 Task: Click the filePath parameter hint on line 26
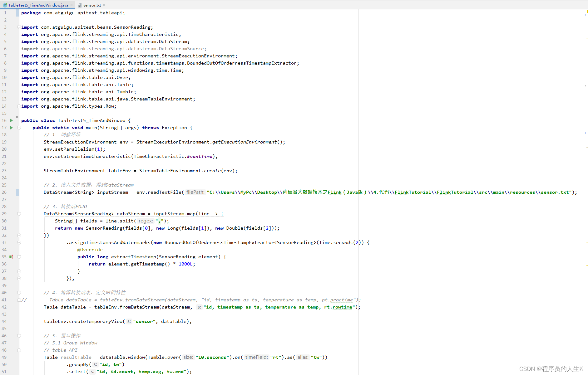pyautogui.click(x=195, y=192)
